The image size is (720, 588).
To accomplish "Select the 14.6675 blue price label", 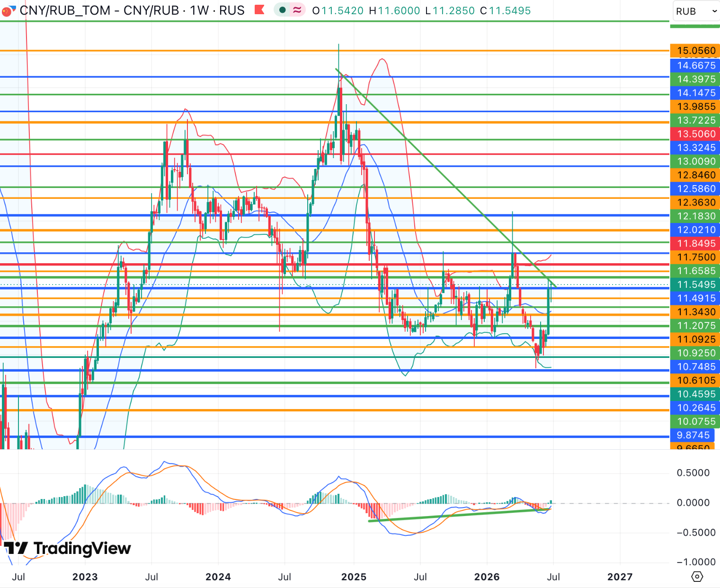I will [695, 65].
